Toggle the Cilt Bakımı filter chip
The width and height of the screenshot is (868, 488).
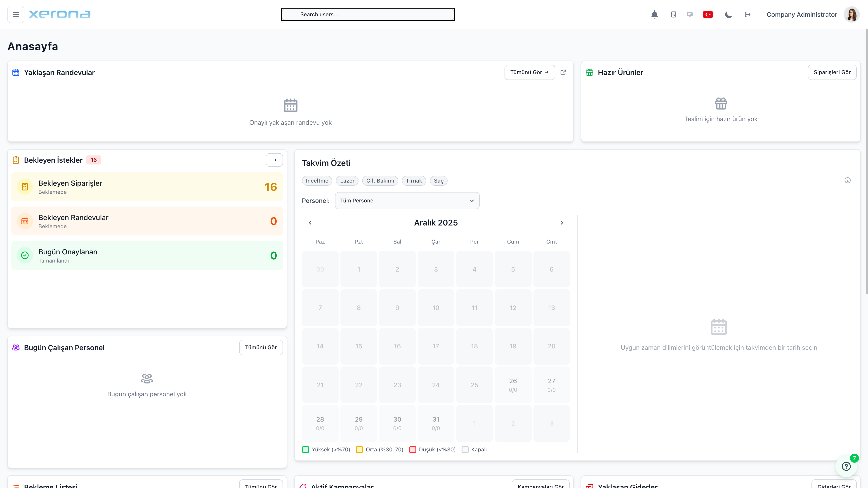click(x=380, y=181)
